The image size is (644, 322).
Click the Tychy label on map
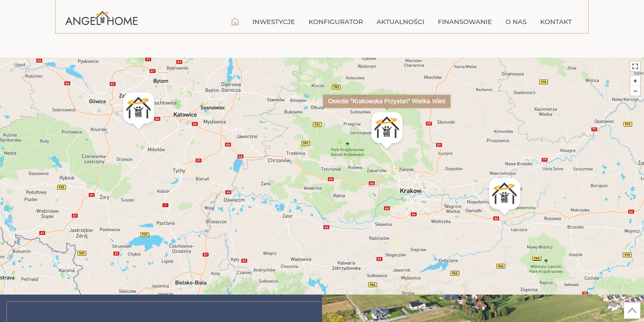pyautogui.click(x=179, y=171)
